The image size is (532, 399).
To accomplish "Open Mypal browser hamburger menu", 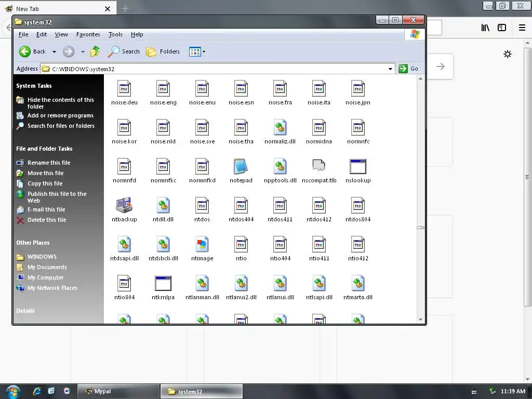I will click(x=522, y=28).
